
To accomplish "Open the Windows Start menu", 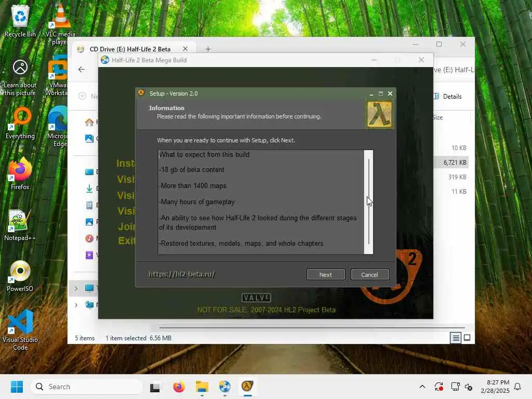I will click(x=17, y=387).
